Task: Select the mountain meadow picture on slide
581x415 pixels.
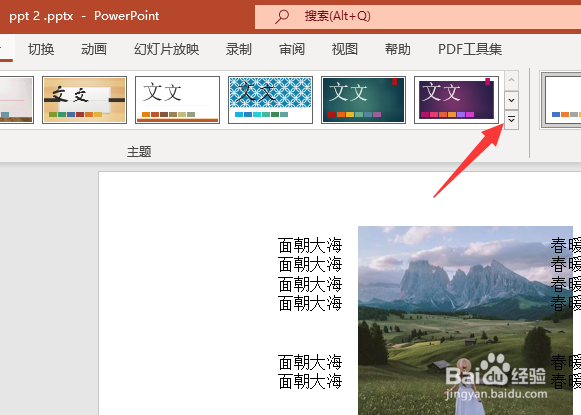Action: (465, 321)
